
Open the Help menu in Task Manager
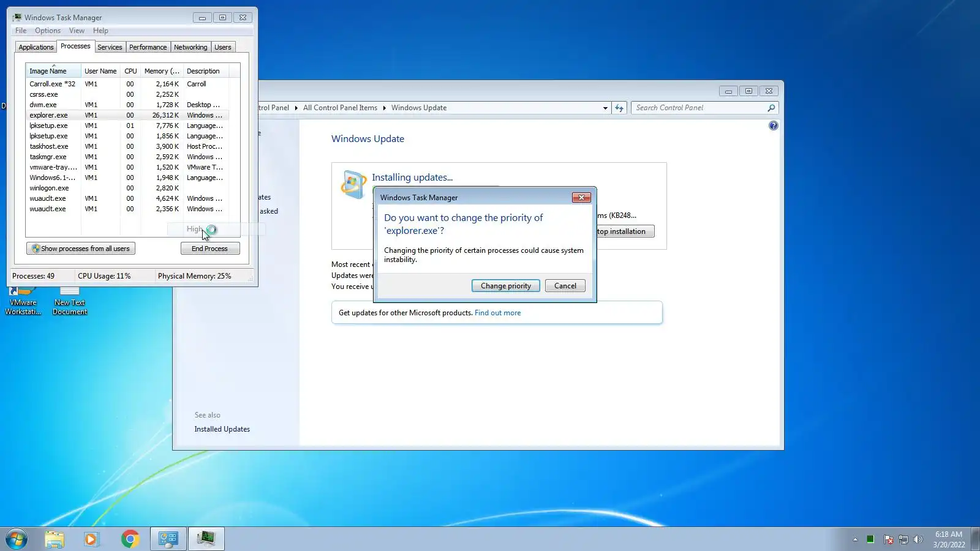coord(100,31)
